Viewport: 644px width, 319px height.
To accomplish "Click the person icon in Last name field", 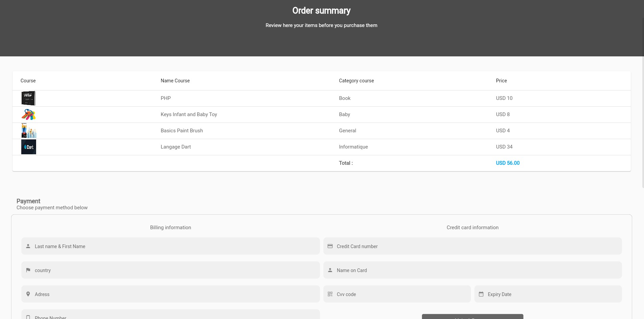I will [x=28, y=246].
